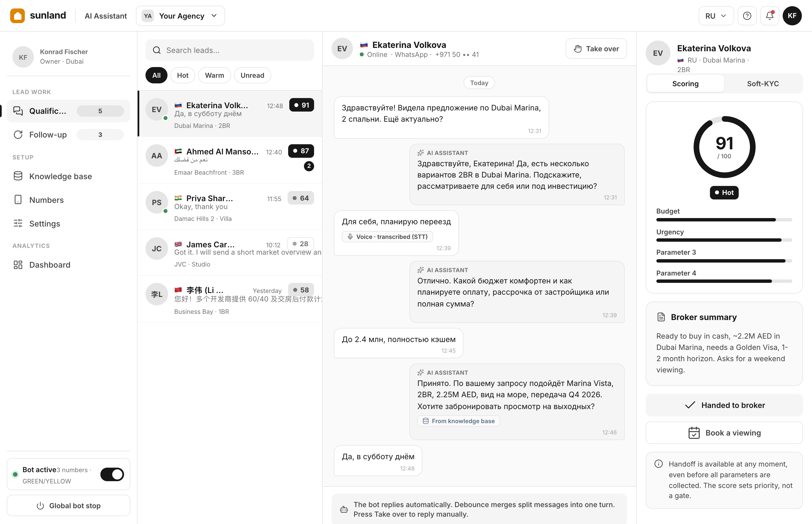The height and width of the screenshot is (524, 812).
Task: Filter leads by Warm
Action: [x=215, y=75]
